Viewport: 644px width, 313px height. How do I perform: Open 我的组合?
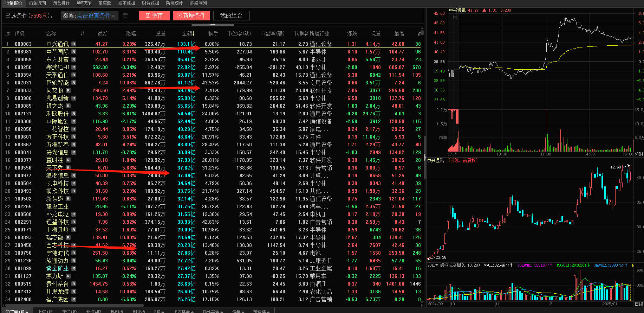coord(231,15)
